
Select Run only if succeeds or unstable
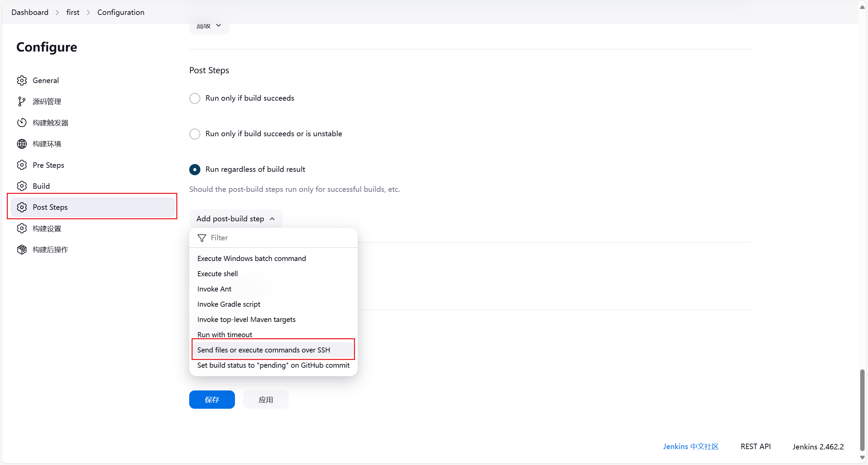(x=195, y=134)
